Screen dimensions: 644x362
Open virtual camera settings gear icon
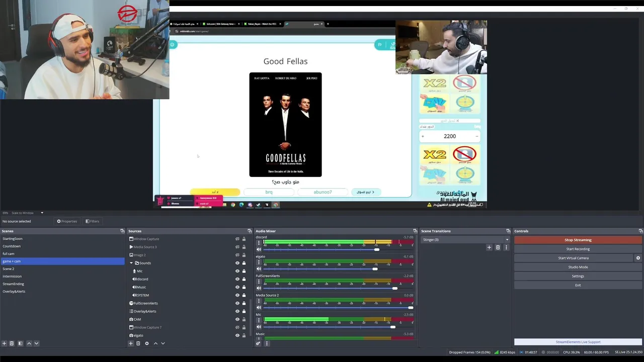[638, 258]
